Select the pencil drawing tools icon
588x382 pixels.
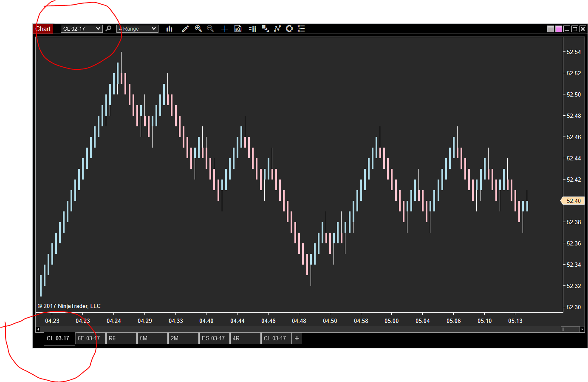[185, 29]
